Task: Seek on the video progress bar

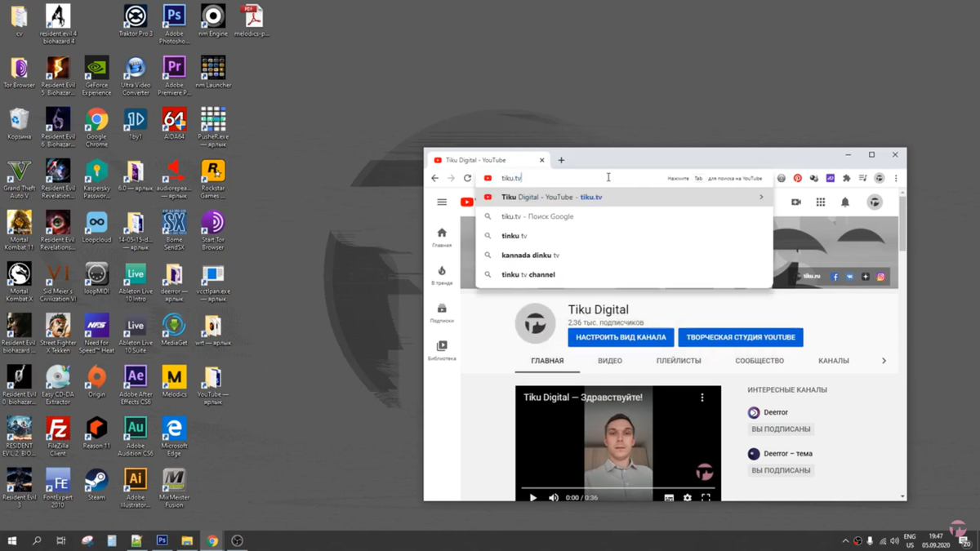Action: tap(618, 488)
